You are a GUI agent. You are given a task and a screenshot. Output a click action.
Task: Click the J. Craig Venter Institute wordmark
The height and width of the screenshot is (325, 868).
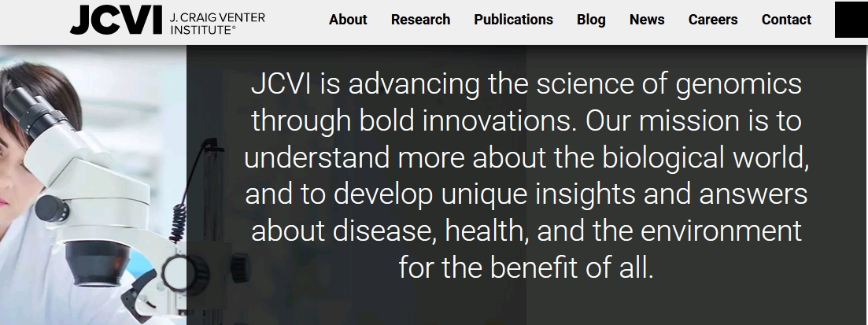[217, 24]
